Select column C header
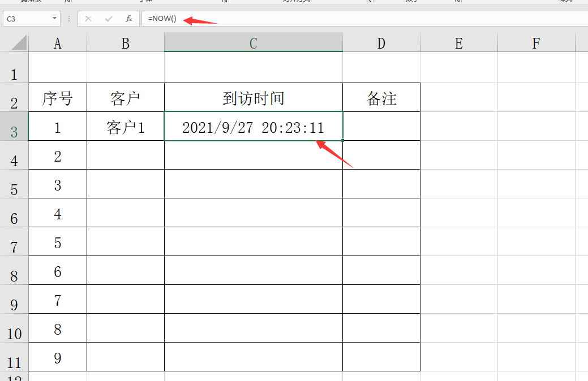This screenshot has height=381, width=588. coord(254,42)
